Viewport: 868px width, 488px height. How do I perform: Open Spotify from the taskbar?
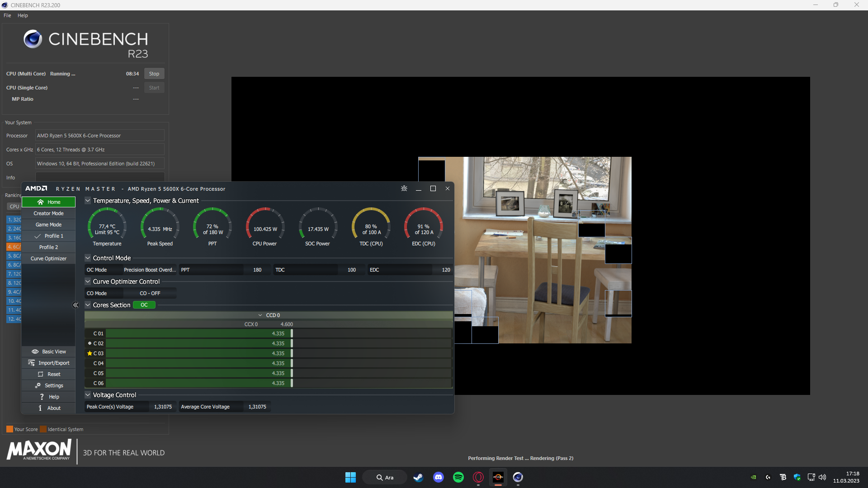click(458, 477)
